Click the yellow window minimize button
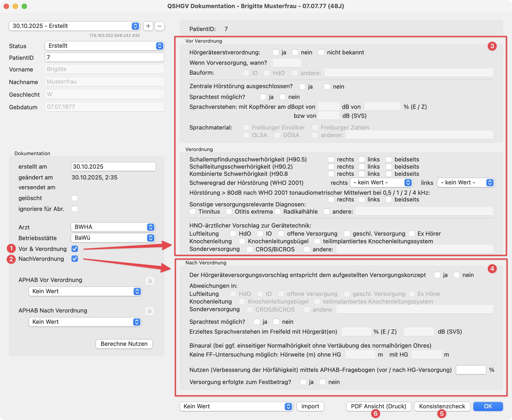 pyautogui.click(x=15, y=6)
